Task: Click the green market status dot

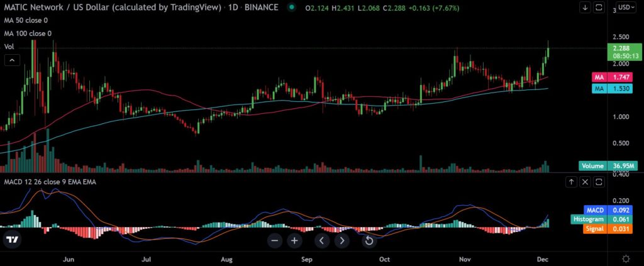Action: point(292,8)
